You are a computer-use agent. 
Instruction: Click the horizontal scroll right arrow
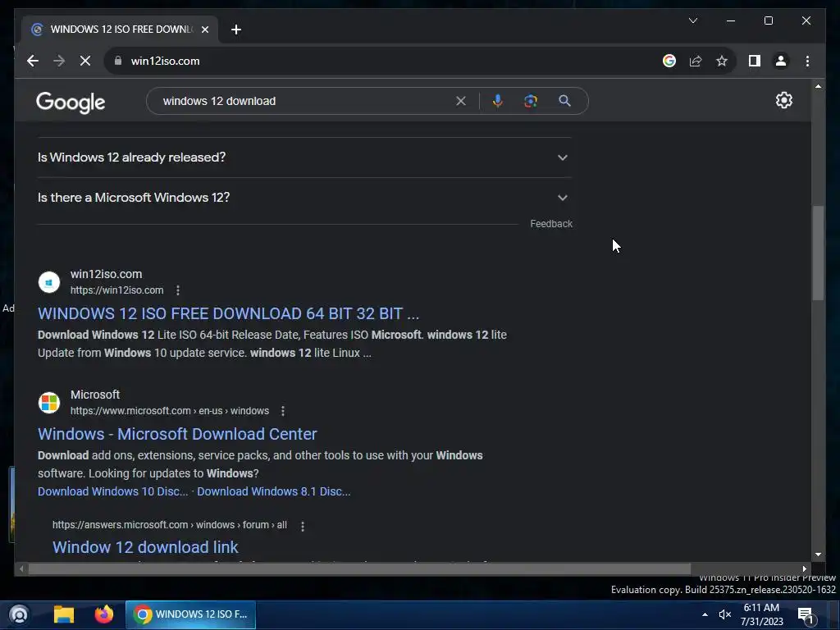[x=804, y=569]
